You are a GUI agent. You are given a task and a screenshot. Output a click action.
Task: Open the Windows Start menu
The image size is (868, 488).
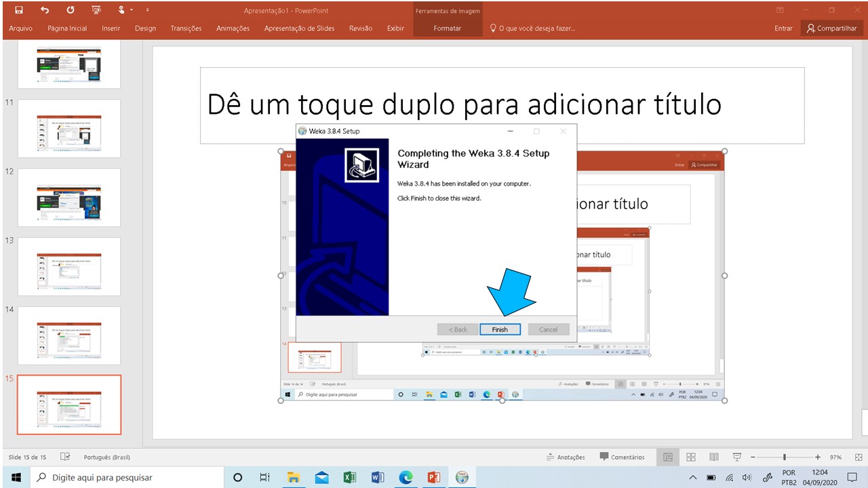pyautogui.click(x=16, y=477)
